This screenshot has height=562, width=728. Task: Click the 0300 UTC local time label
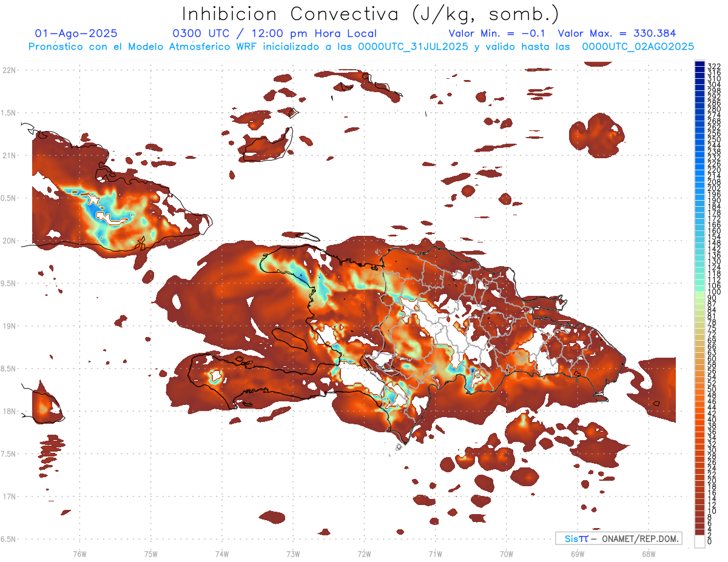point(274,34)
